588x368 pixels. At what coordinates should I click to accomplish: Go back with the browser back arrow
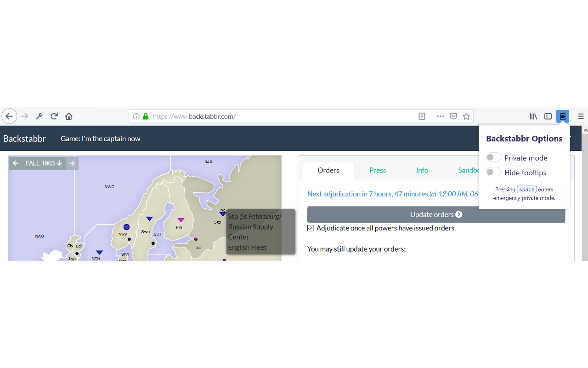point(9,116)
